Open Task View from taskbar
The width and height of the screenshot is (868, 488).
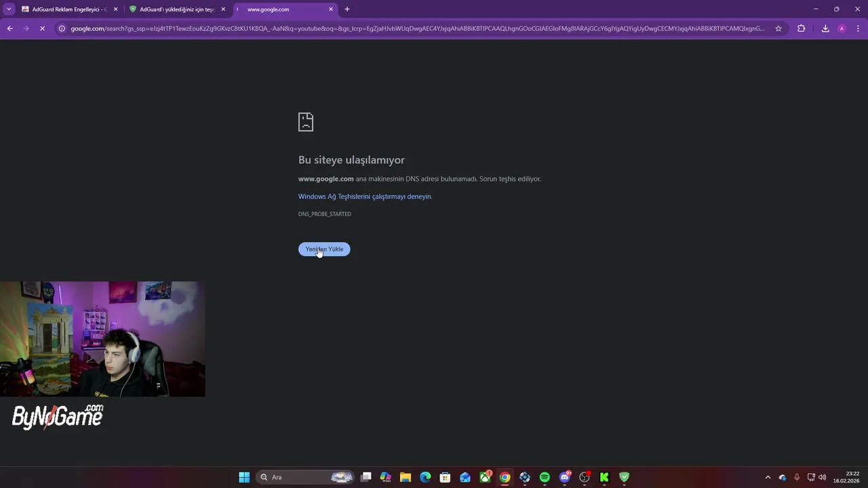click(366, 477)
